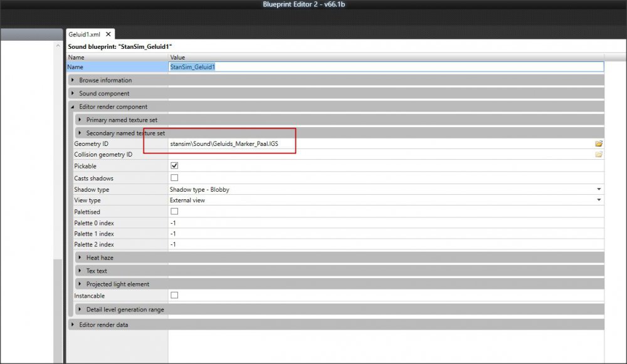Close the Geluid1.xml tab
Viewport: 627px width, 364px height.
point(108,34)
